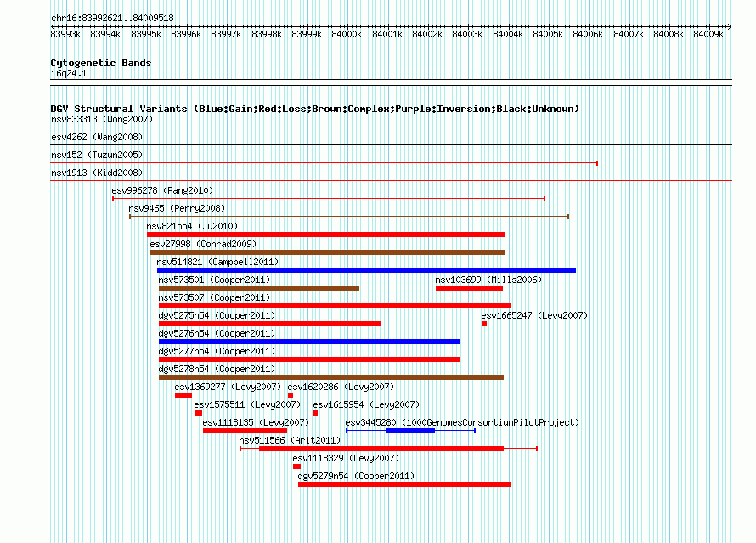The image size is (756, 543).
Task: Click the brown dgv5278n54 (Cooper2011) bar
Action: (331, 377)
